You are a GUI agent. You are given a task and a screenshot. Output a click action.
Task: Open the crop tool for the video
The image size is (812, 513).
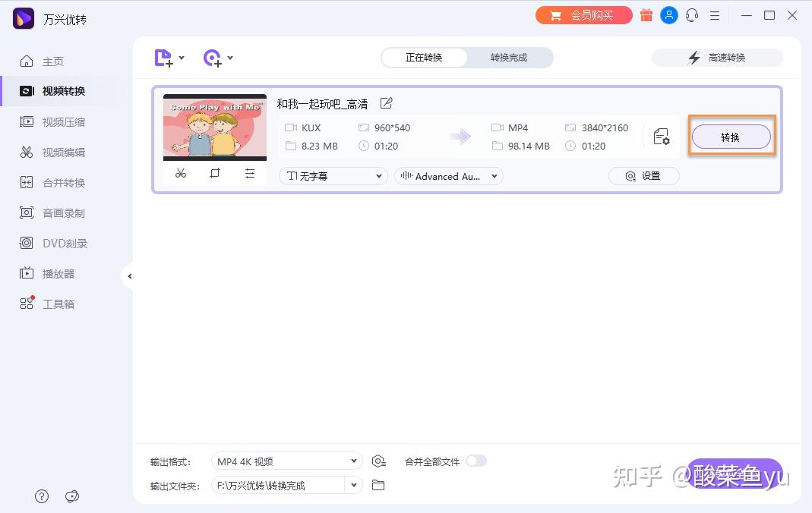[215, 173]
